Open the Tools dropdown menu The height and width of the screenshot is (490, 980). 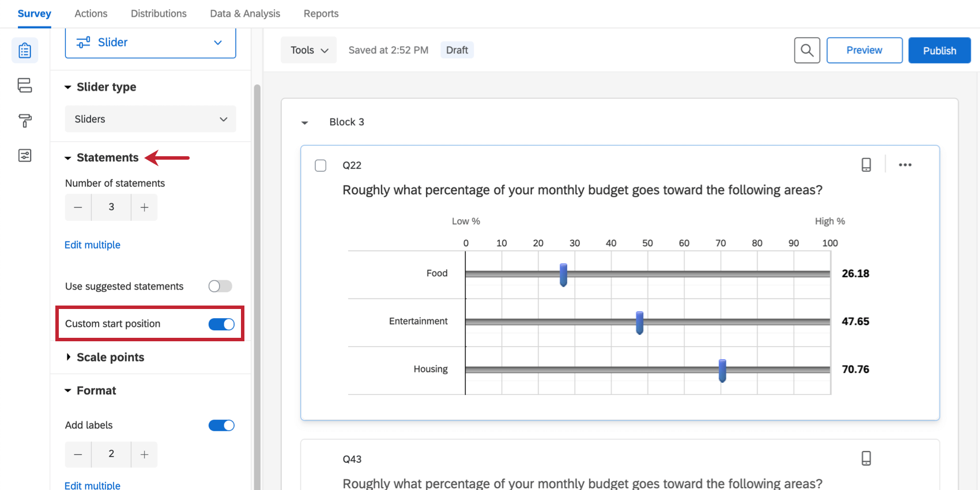[x=309, y=50]
